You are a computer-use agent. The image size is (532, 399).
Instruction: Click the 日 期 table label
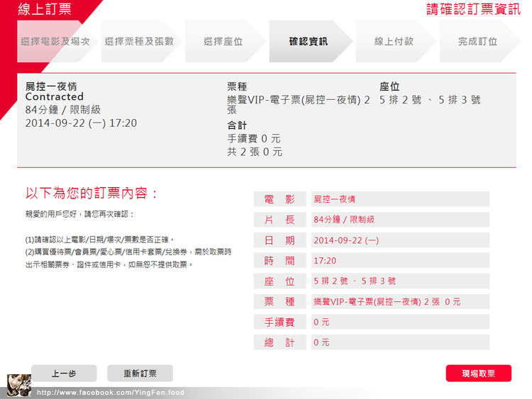pyautogui.click(x=279, y=240)
